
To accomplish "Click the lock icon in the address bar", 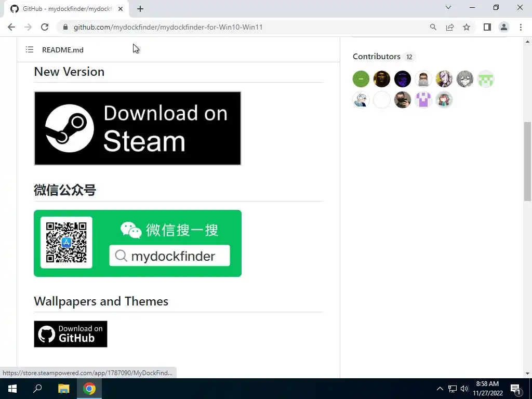I will [65, 27].
